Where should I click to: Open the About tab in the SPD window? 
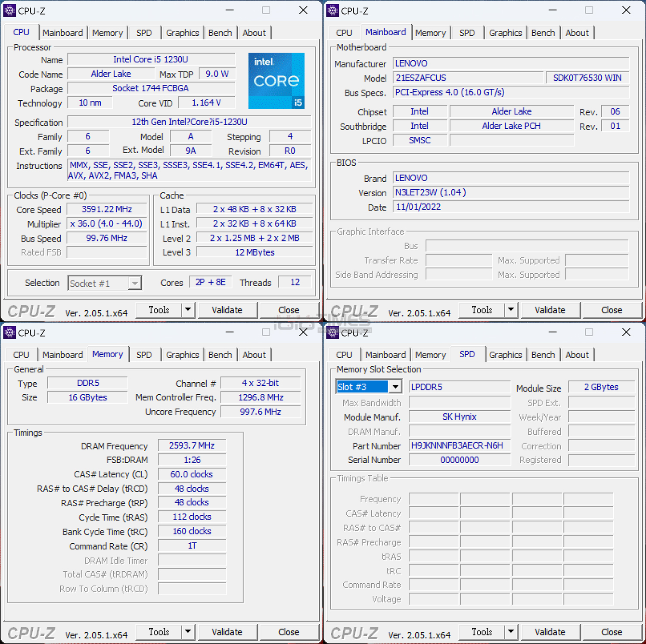[x=577, y=355]
